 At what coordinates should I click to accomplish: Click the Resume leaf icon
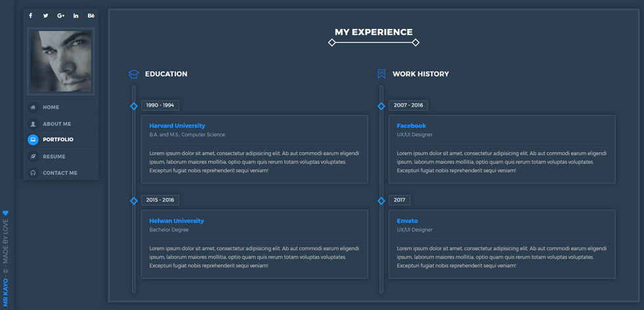(33, 157)
